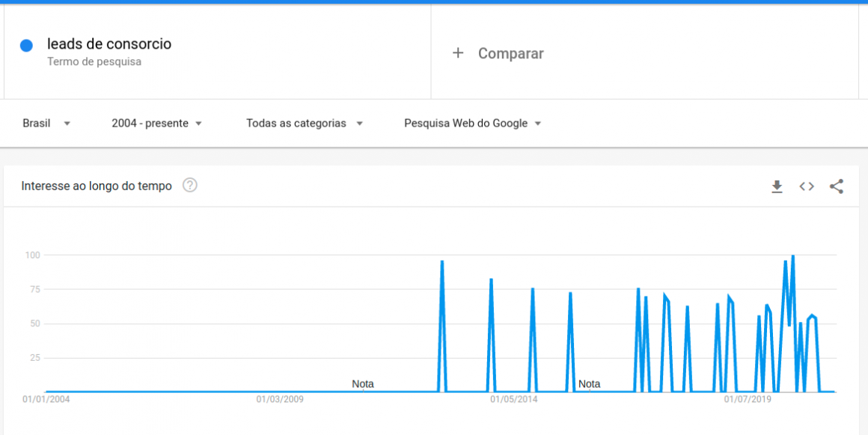This screenshot has height=435, width=868.
Task: Click the 01/05/2014 axis label
Action: click(x=513, y=400)
